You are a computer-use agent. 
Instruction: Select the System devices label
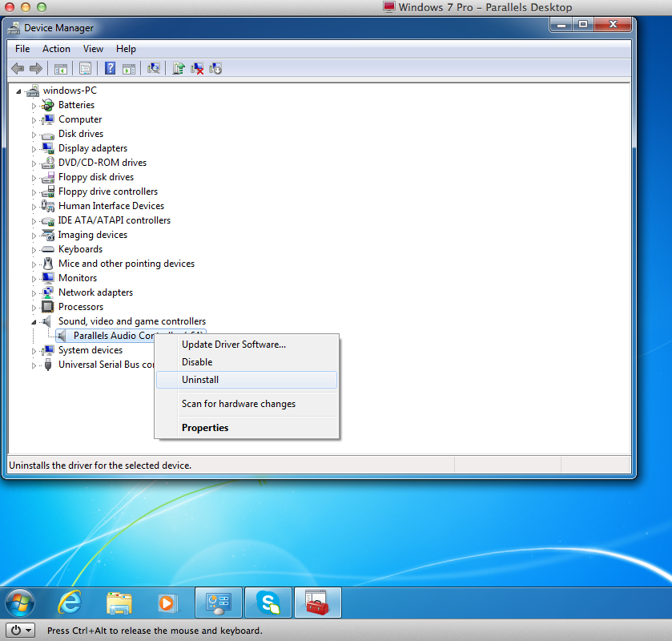(x=91, y=350)
